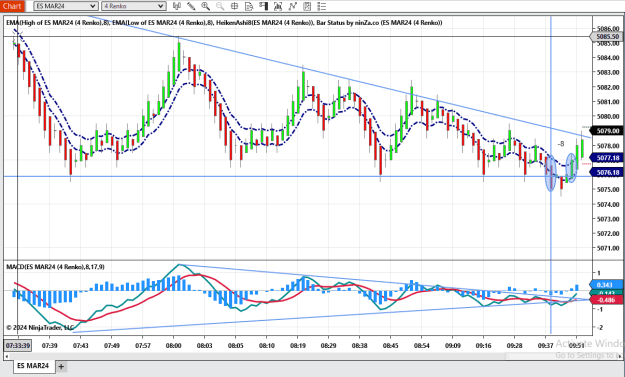Click the 08:03 time axis label
The width and height of the screenshot is (625, 377).
204,346
